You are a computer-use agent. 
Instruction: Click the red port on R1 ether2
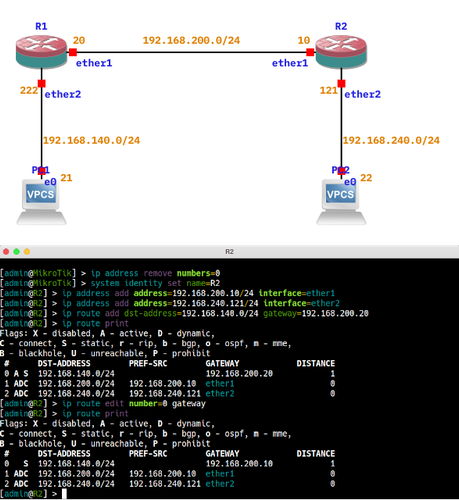(41, 83)
